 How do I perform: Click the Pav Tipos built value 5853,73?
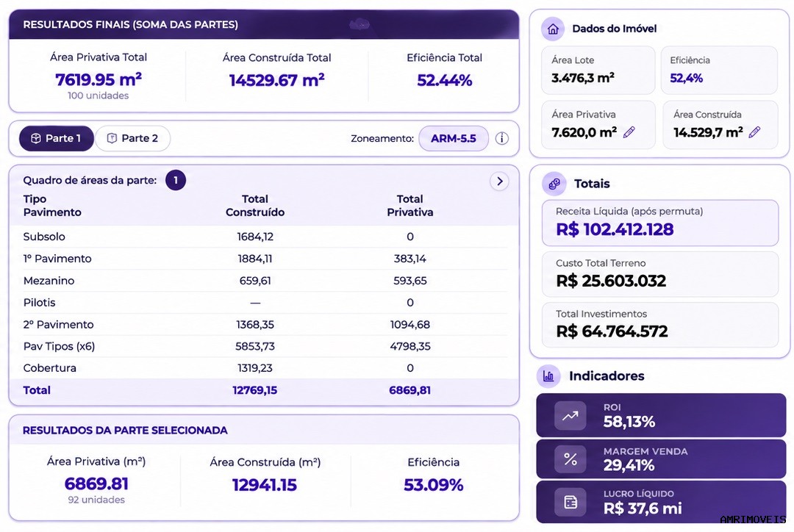click(x=254, y=346)
